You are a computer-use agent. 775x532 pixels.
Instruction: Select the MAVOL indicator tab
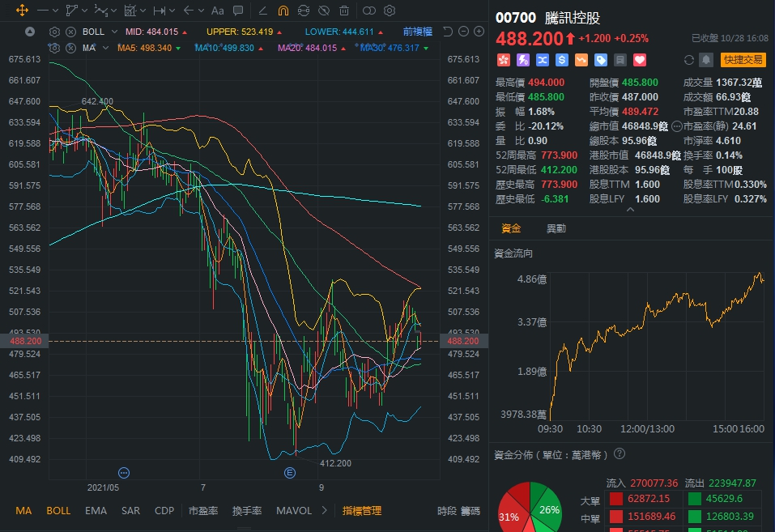(x=294, y=511)
